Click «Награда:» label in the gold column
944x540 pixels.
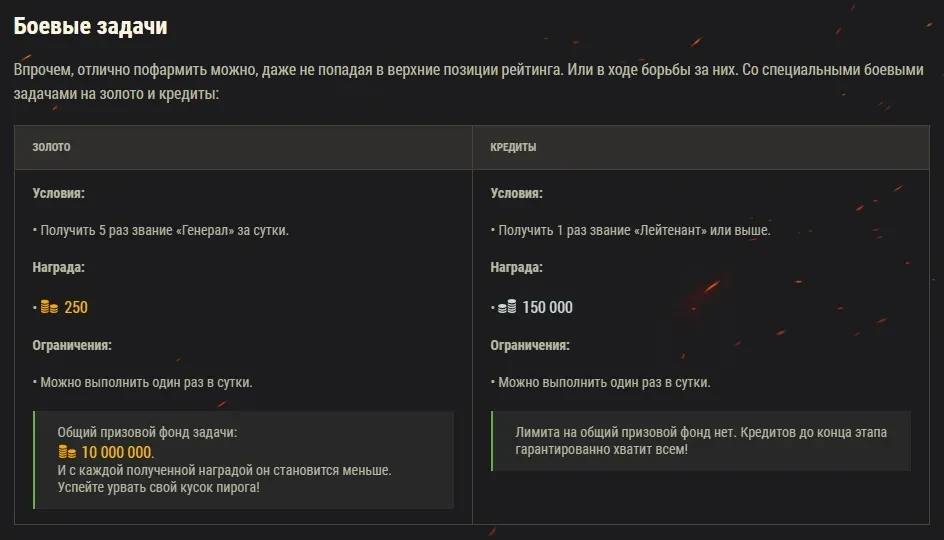(58, 268)
